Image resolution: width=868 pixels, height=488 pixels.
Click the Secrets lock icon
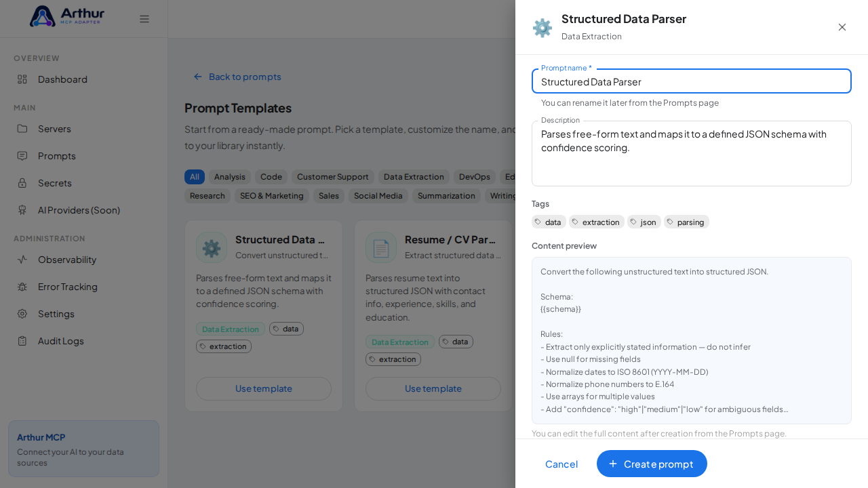tap(22, 183)
